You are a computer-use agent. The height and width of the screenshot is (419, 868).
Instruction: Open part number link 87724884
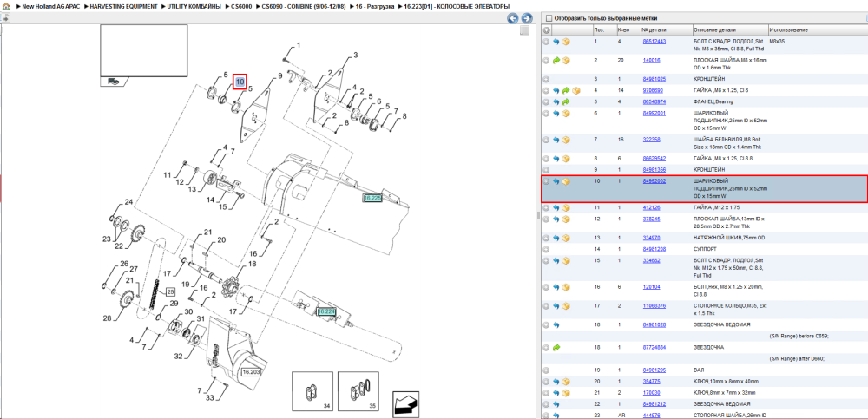click(654, 348)
